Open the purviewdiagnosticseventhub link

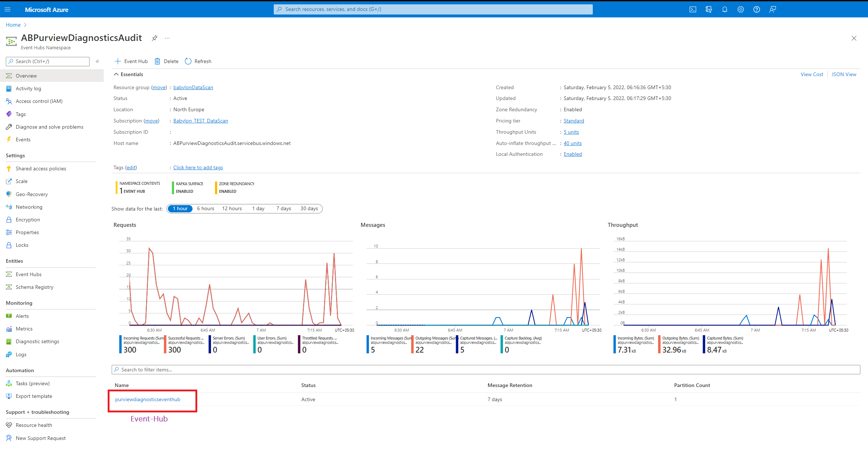click(x=148, y=399)
